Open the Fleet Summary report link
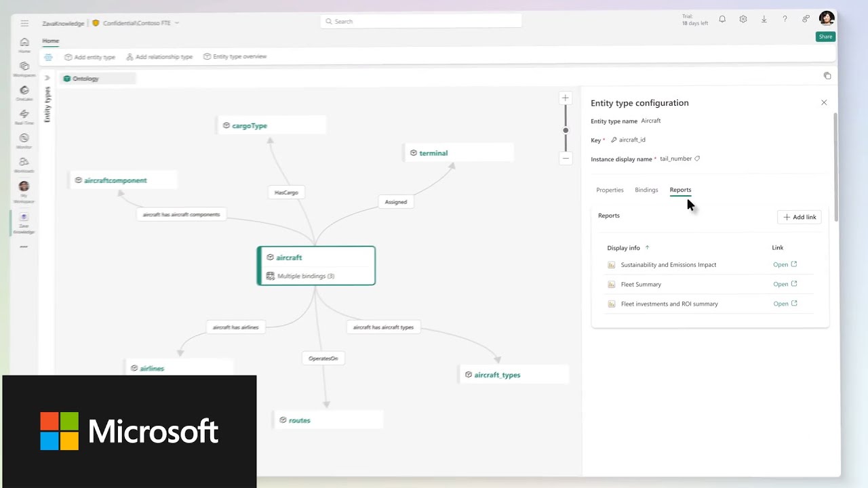Image resolution: width=868 pixels, height=488 pixels. click(x=785, y=285)
